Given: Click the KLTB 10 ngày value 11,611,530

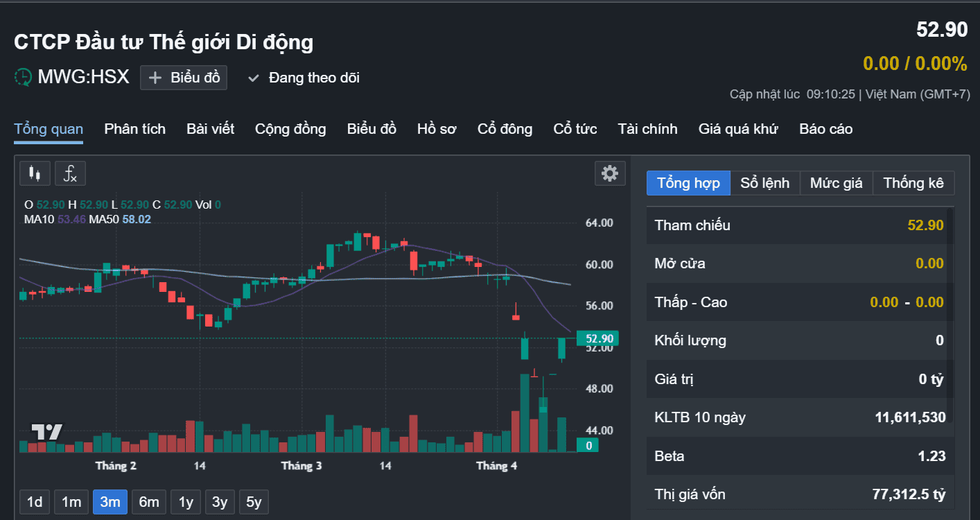Looking at the screenshot, I should pyautogui.click(x=910, y=417).
